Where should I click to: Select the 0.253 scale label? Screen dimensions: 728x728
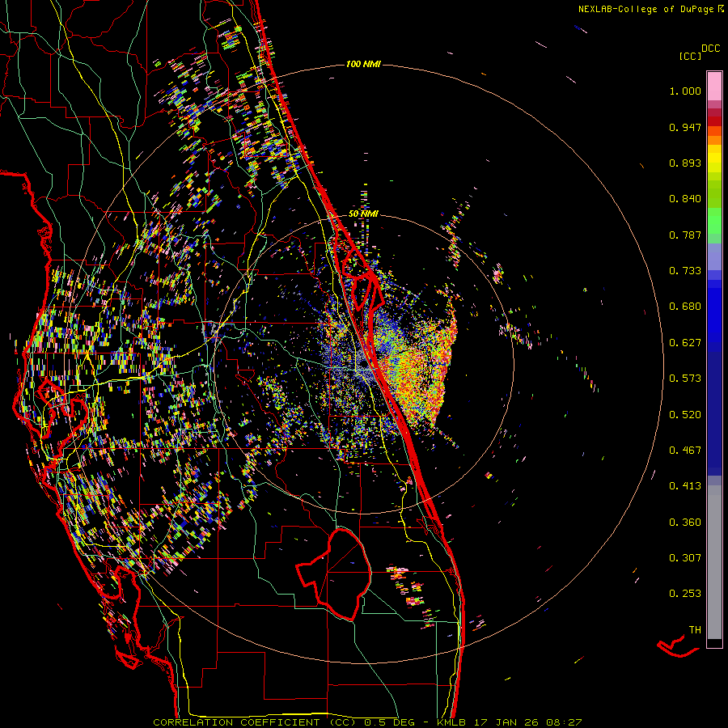click(685, 593)
